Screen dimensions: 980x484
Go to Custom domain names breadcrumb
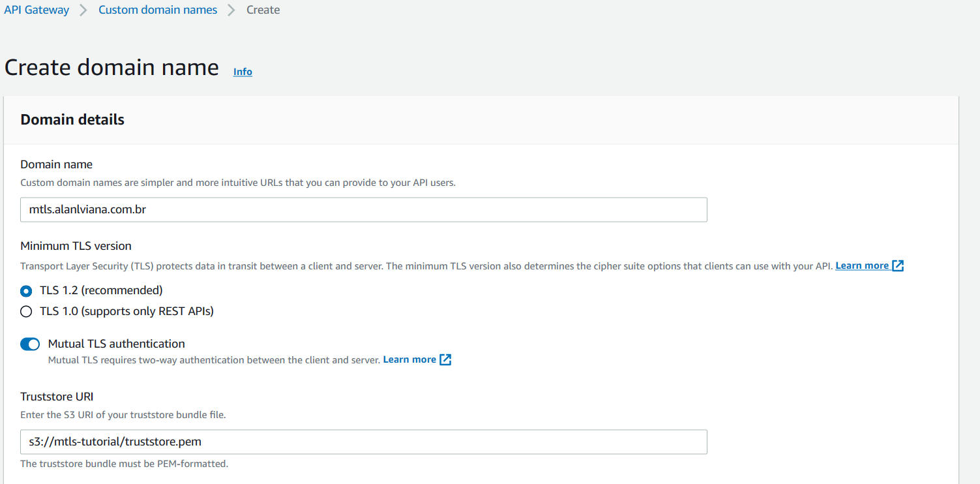158,10
